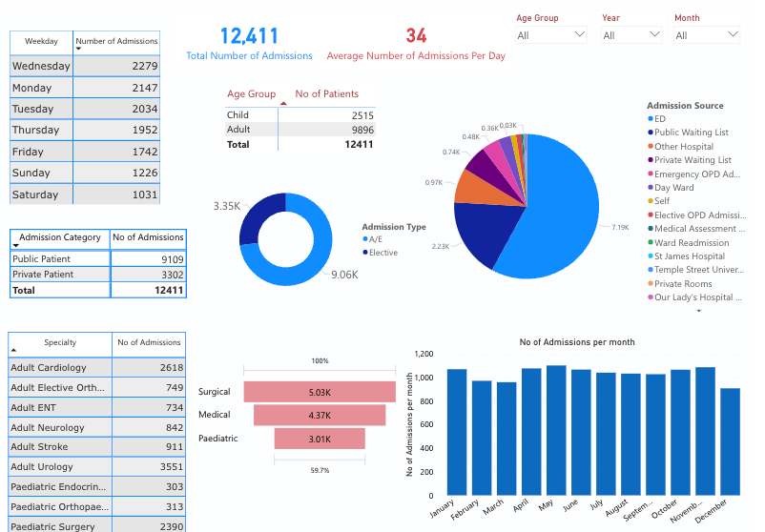Screen dimensions: 765x532
Task: Click sort arrow under Age Group header
Action: (x=283, y=101)
